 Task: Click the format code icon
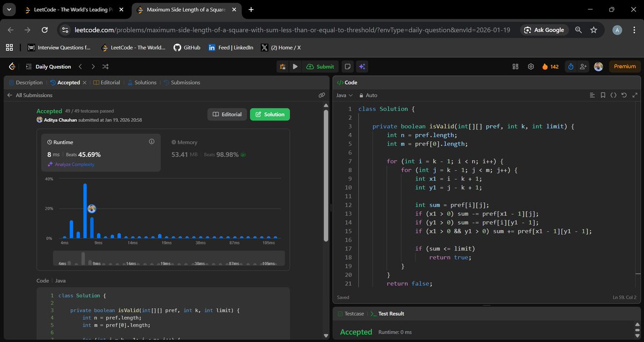point(592,95)
